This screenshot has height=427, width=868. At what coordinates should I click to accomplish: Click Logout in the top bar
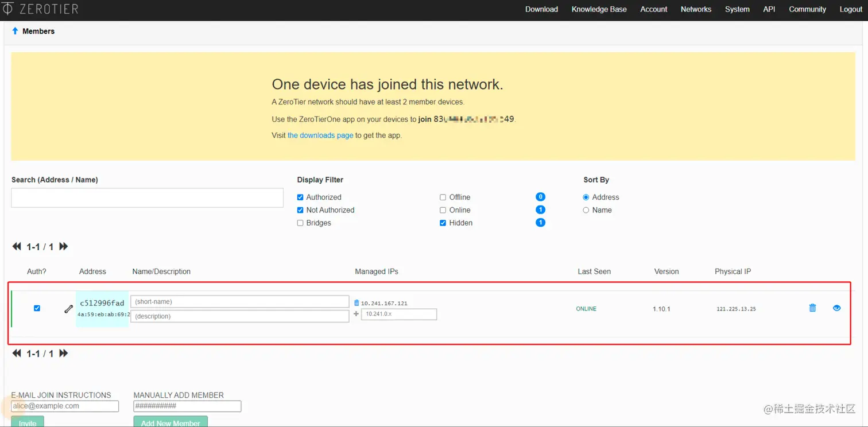[x=851, y=9]
